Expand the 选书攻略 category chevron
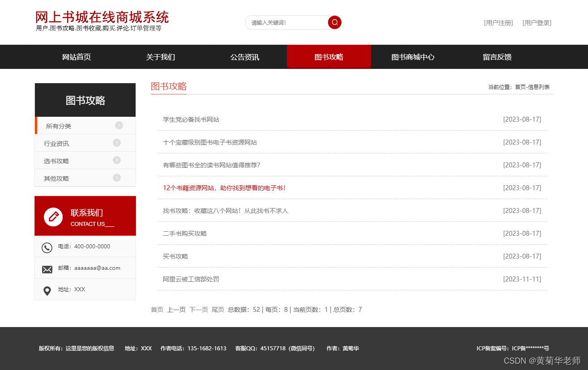Image resolution: width=588 pixels, height=370 pixels. (x=117, y=160)
